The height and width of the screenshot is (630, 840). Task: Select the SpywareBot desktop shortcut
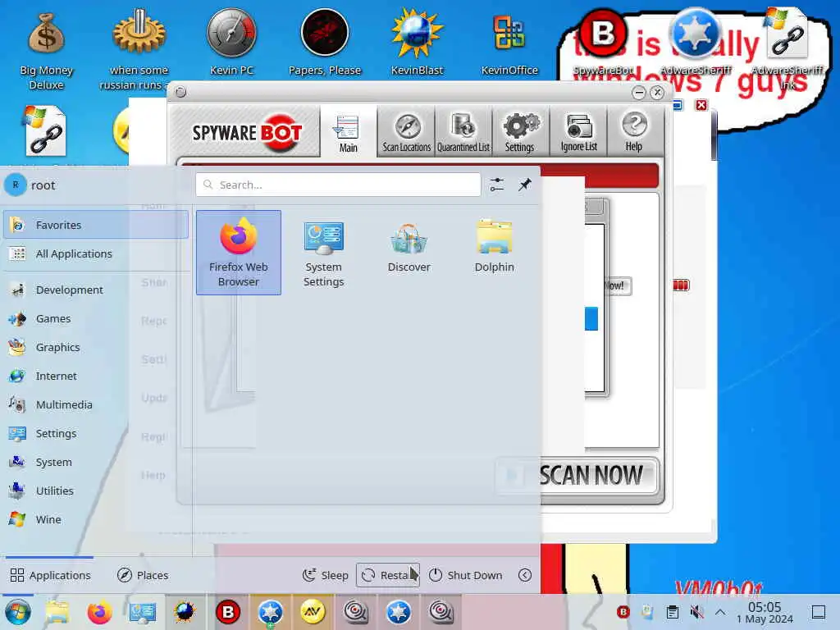coord(603,43)
